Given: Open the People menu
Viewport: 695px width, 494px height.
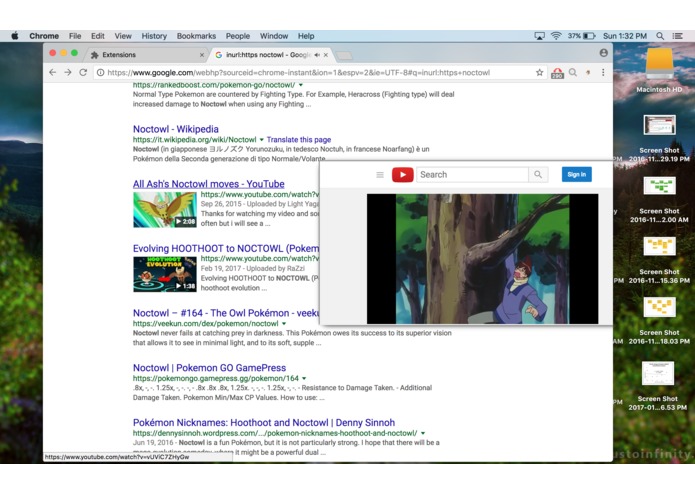Looking at the screenshot, I should (238, 36).
